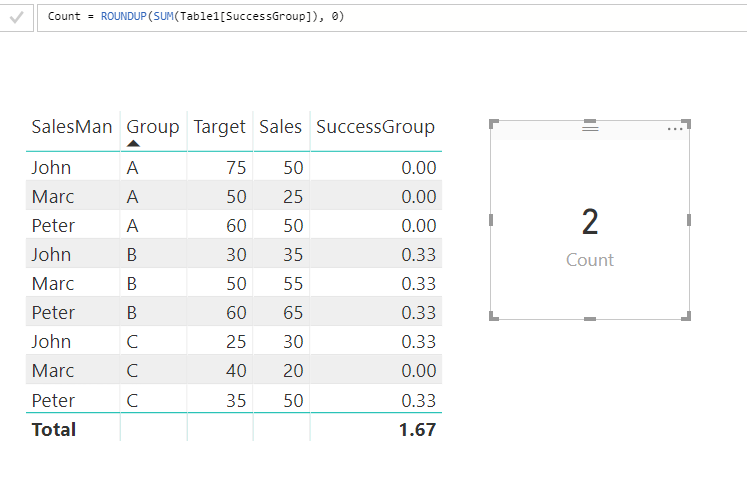Viewport: 747px width, 494px height.
Task: Select Target cell with value 25
Action: tap(236, 342)
